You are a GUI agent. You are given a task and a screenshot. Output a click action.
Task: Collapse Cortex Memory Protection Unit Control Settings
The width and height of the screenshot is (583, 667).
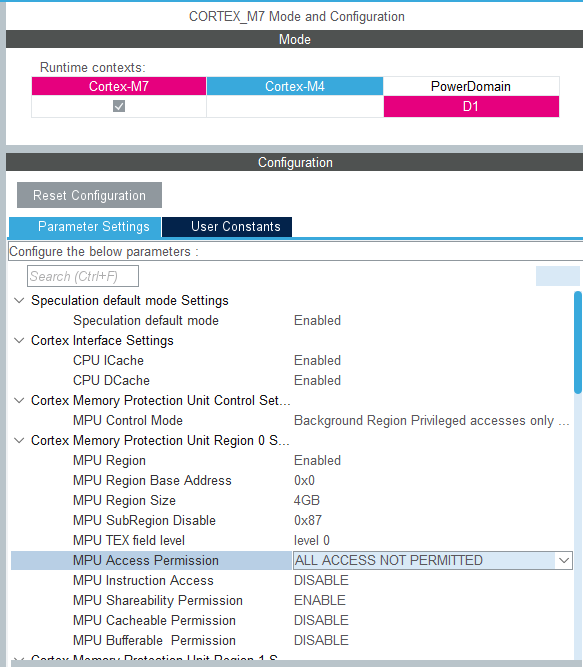19,400
